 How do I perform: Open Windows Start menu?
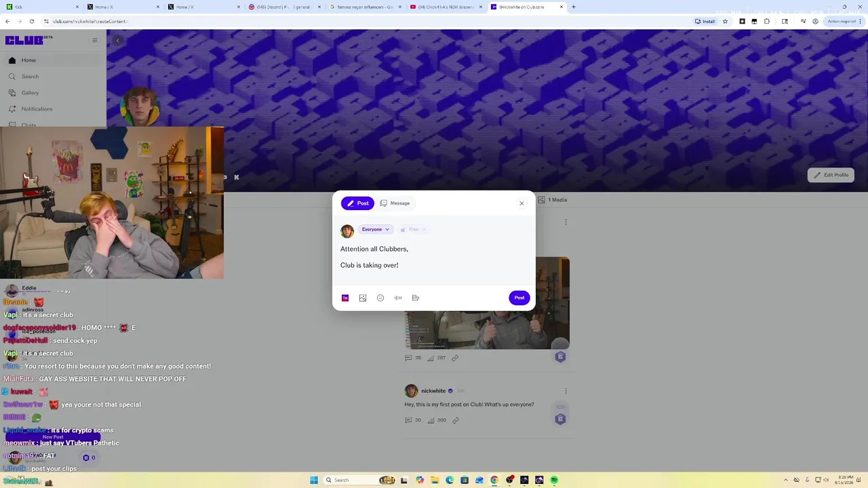click(314, 480)
